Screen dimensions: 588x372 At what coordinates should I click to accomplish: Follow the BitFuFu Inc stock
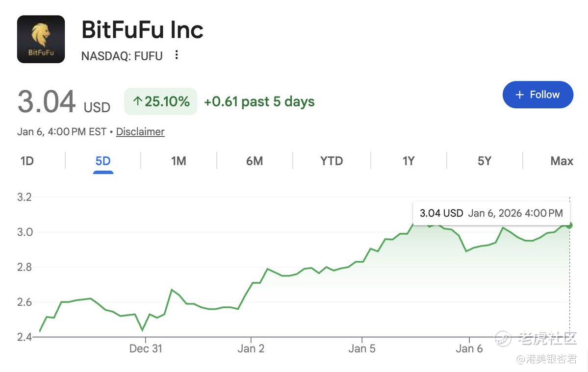[x=537, y=95]
